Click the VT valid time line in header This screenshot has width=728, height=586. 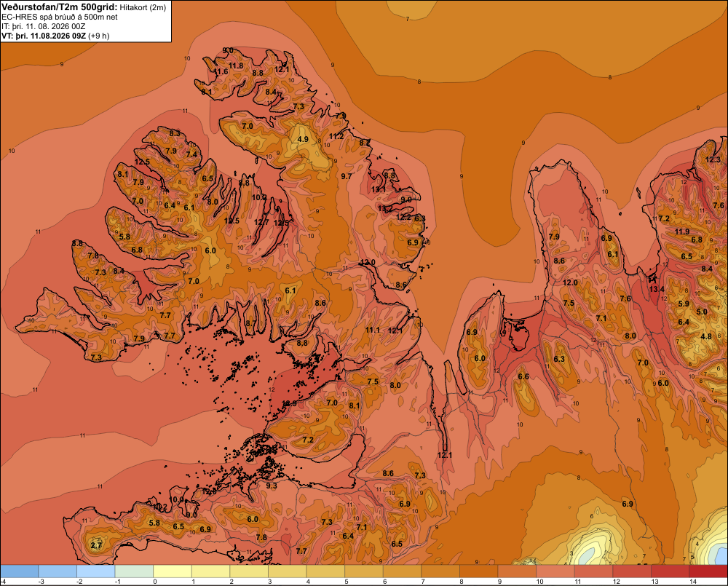[x=55, y=36]
